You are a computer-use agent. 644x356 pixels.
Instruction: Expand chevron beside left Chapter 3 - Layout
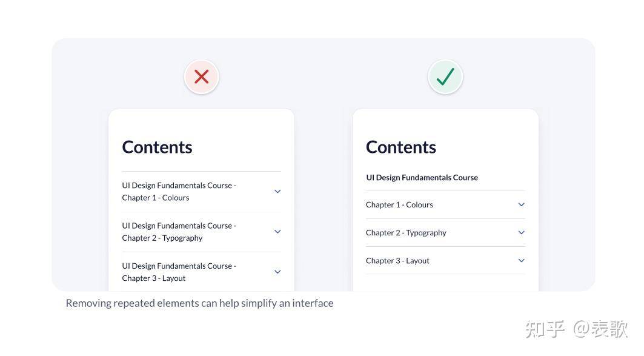[x=277, y=272]
